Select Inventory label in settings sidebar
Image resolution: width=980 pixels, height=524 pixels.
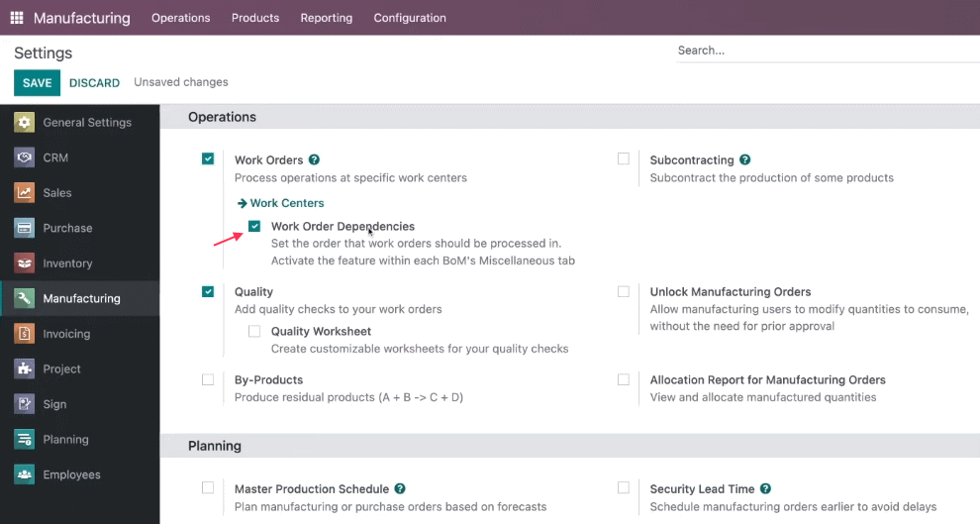click(67, 263)
